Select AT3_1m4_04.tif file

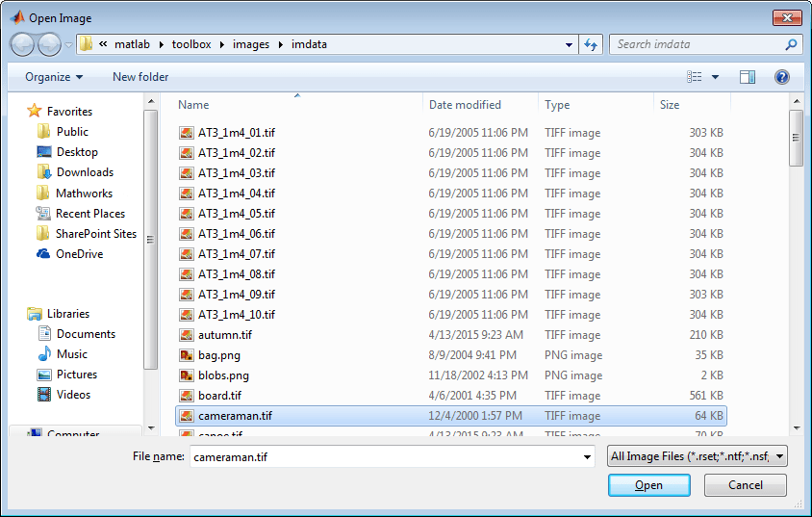237,194
